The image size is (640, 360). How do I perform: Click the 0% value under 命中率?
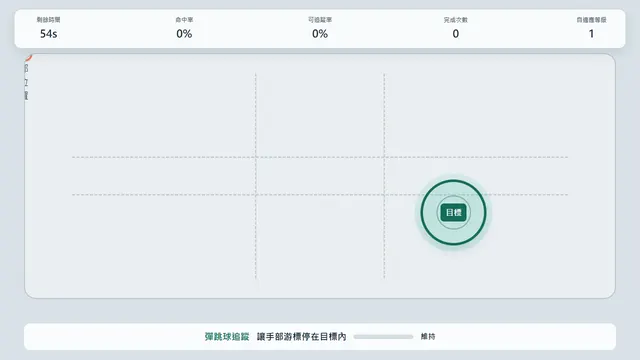(184, 34)
